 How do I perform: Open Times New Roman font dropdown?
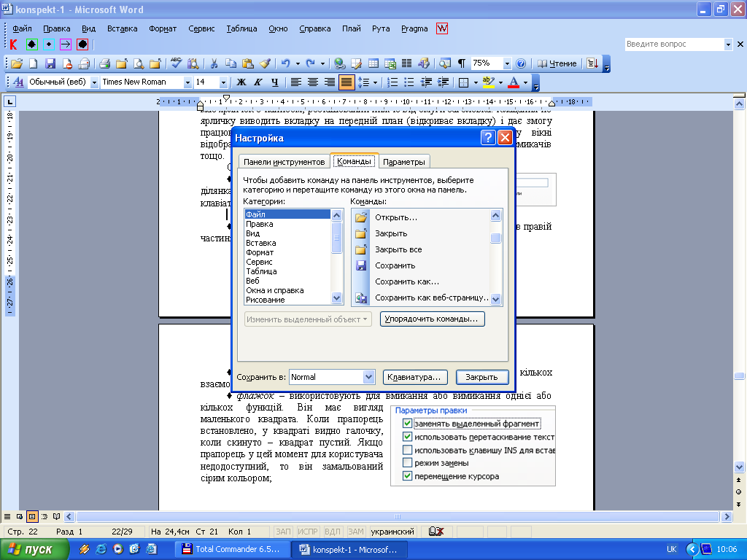click(187, 82)
